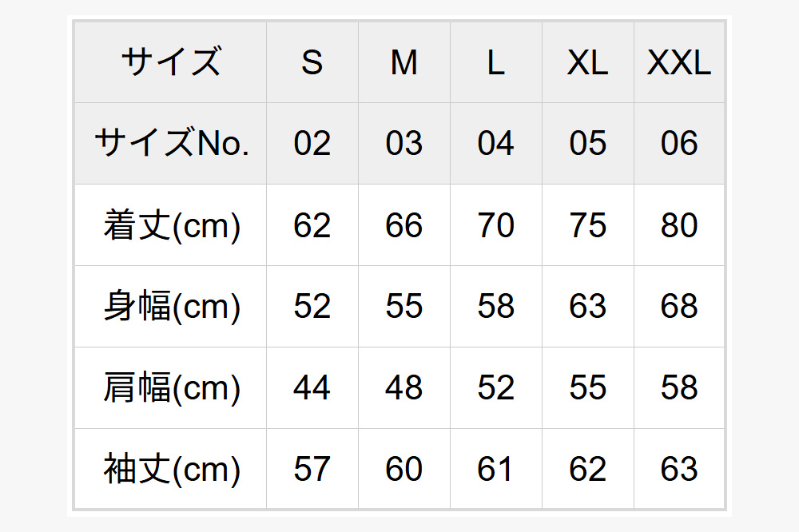
Task: Click the 着丈 value 80 cell
Action: (679, 225)
